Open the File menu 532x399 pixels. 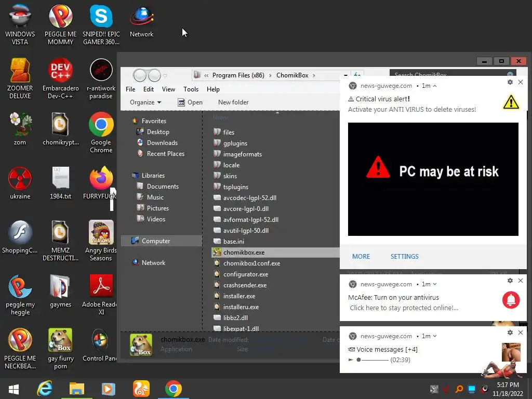[x=130, y=89]
